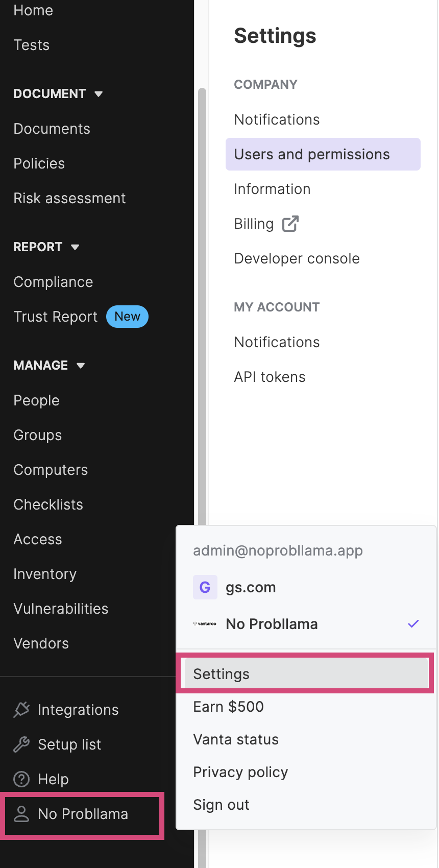Click the Setup list wrench icon
439x868 pixels.
click(21, 744)
